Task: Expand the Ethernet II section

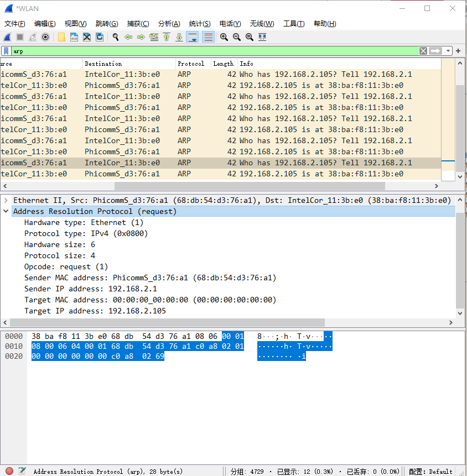Action: 6,200
